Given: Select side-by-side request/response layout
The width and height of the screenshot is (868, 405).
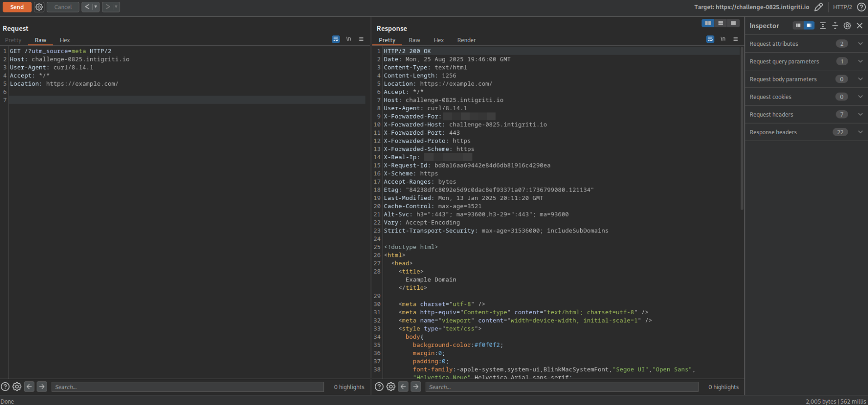Looking at the screenshot, I should point(708,23).
